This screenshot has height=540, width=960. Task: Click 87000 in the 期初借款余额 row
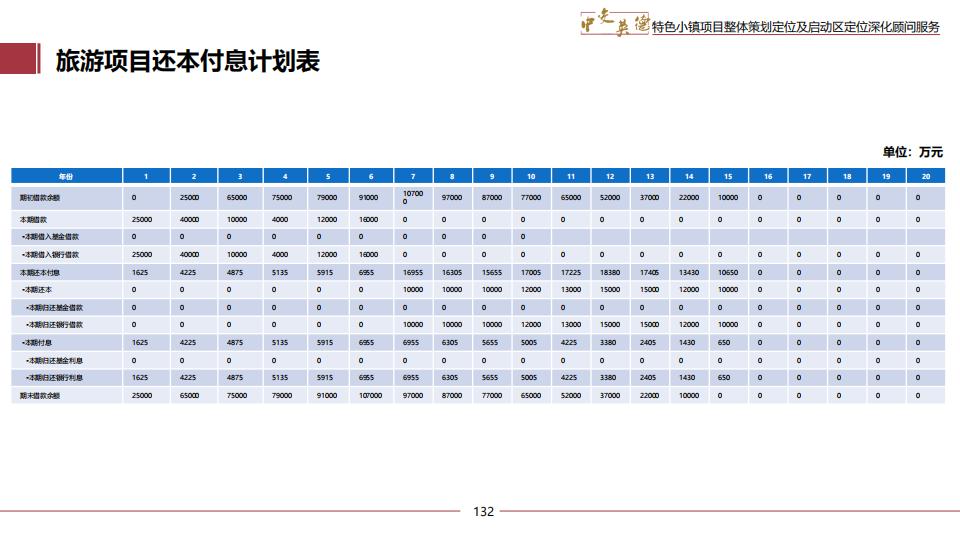tap(492, 198)
